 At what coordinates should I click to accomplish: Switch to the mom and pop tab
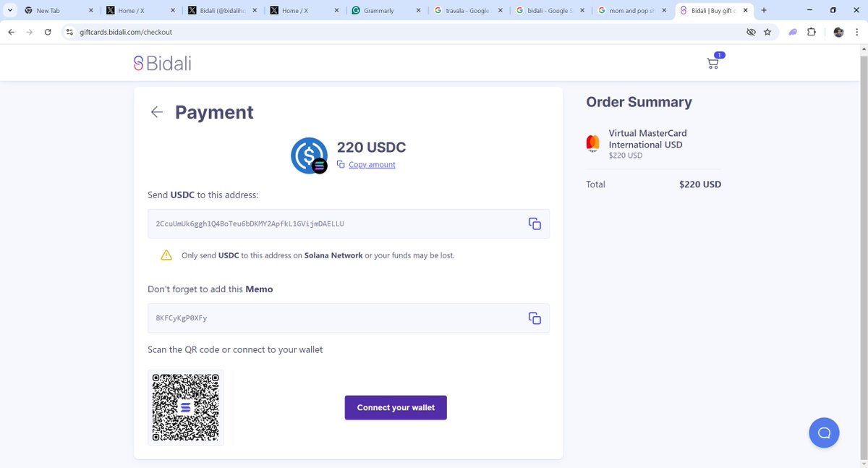(631, 11)
